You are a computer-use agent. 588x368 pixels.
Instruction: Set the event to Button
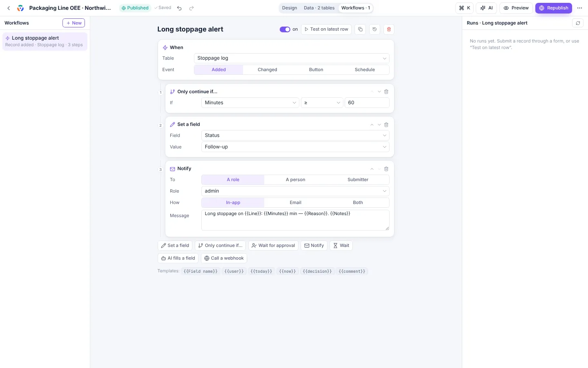[x=316, y=70]
